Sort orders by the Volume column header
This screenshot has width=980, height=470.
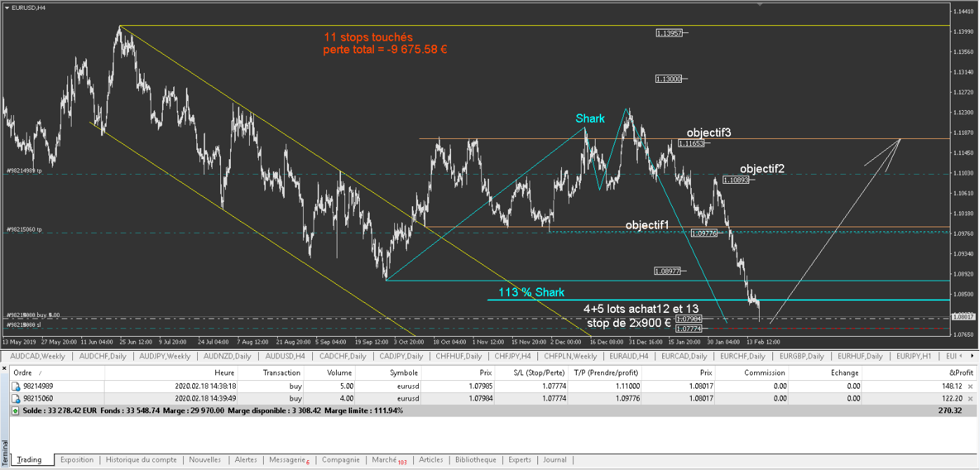328,373
